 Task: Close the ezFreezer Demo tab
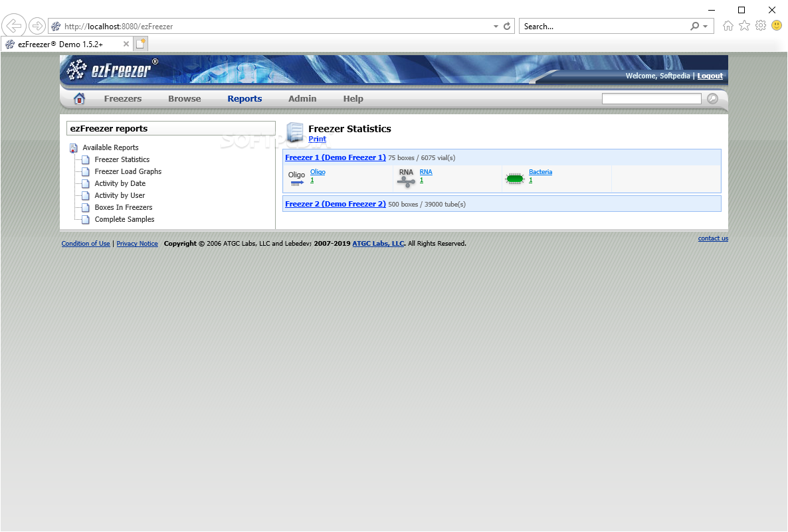point(126,44)
